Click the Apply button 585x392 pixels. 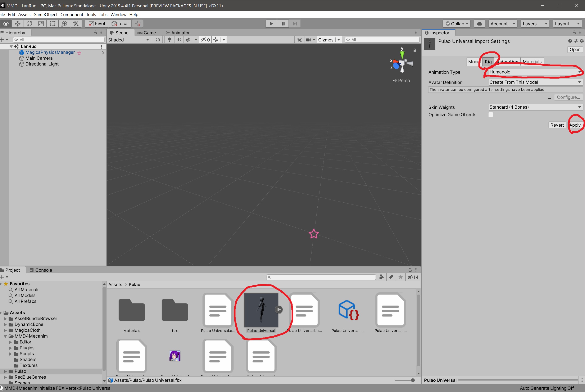575,125
